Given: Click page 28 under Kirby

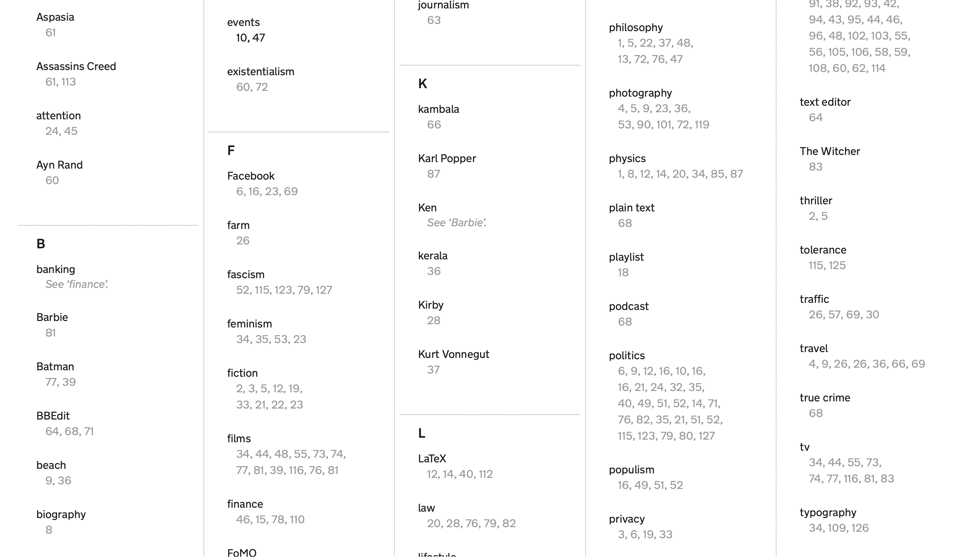Looking at the screenshot, I should [433, 321].
